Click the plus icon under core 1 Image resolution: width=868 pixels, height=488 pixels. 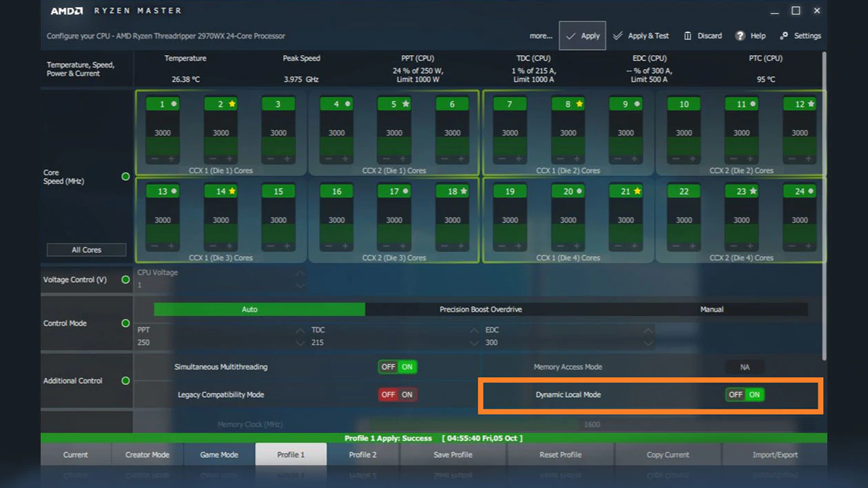(x=172, y=159)
